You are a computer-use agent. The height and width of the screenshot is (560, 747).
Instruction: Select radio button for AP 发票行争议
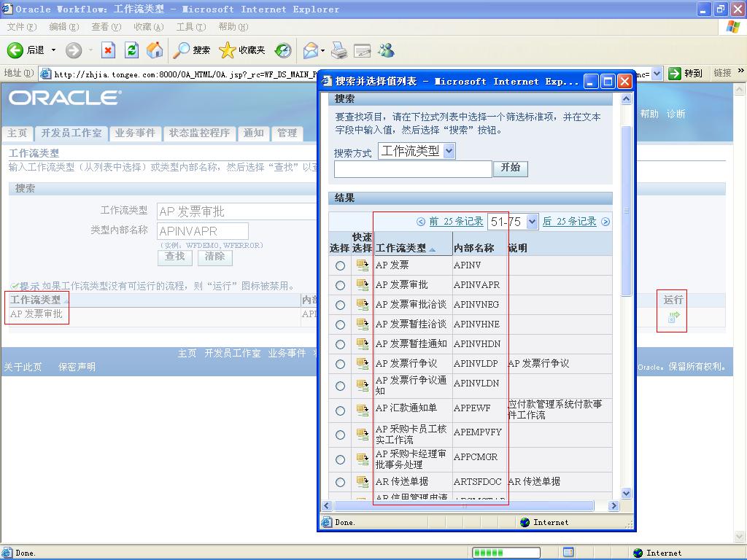point(340,365)
